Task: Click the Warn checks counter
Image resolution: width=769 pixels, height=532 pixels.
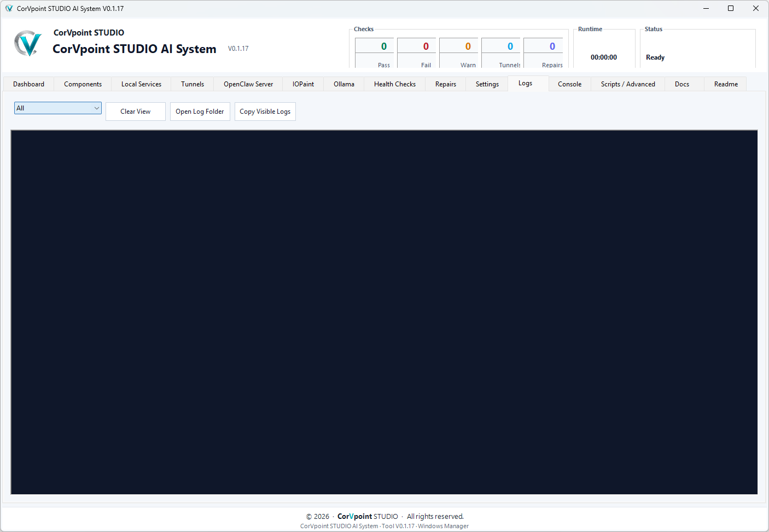Action: (x=459, y=53)
